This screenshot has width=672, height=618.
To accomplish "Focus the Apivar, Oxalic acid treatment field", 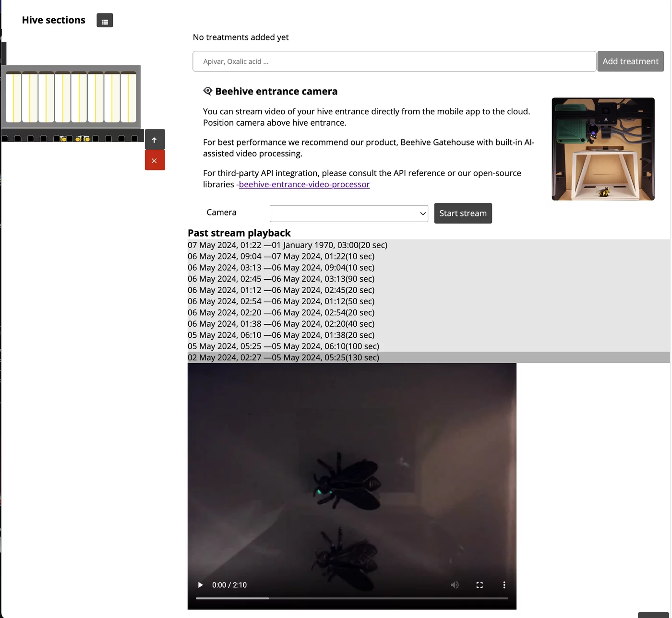I will point(395,61).
